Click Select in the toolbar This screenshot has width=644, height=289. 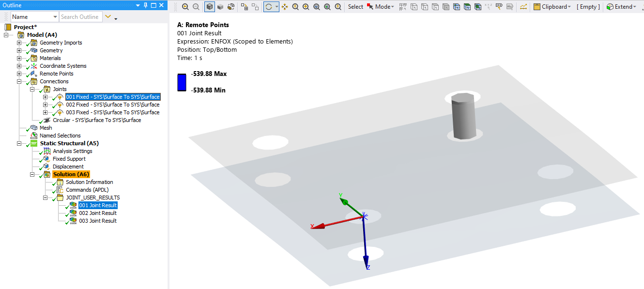point(355,7)
